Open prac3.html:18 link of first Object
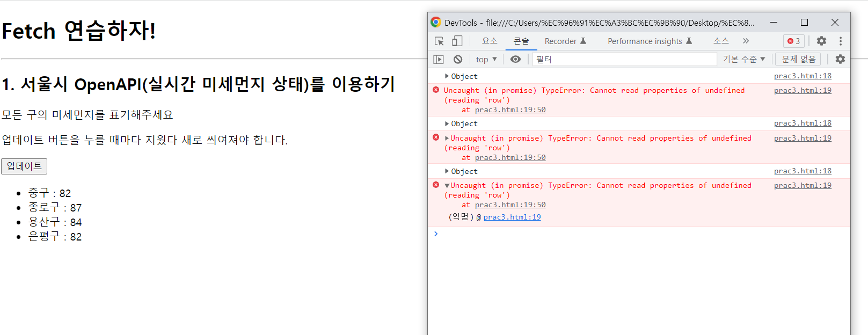Screen dimensions: 868x335 point(803,76)
